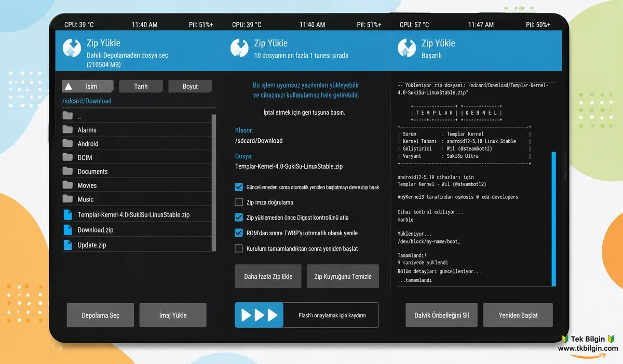This screenshot has height=364, width=623.
Task: Click the Android folder name
Action: click(88, 144)
